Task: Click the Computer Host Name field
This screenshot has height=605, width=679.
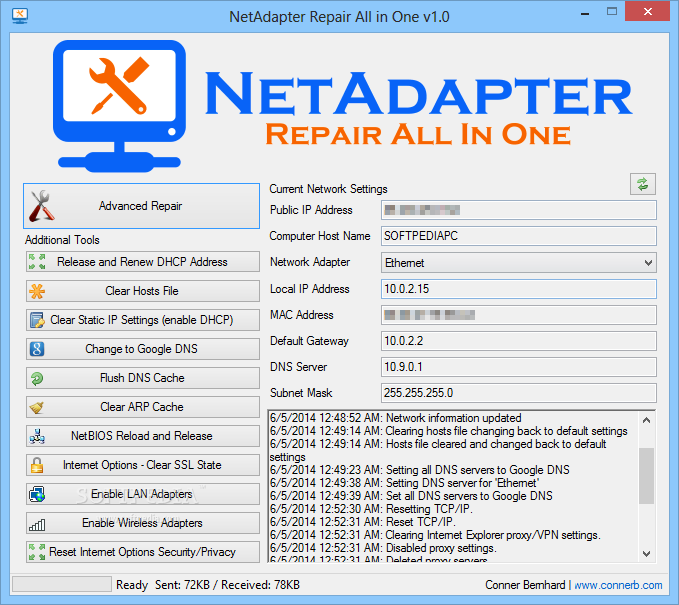Action: (519, 236)
